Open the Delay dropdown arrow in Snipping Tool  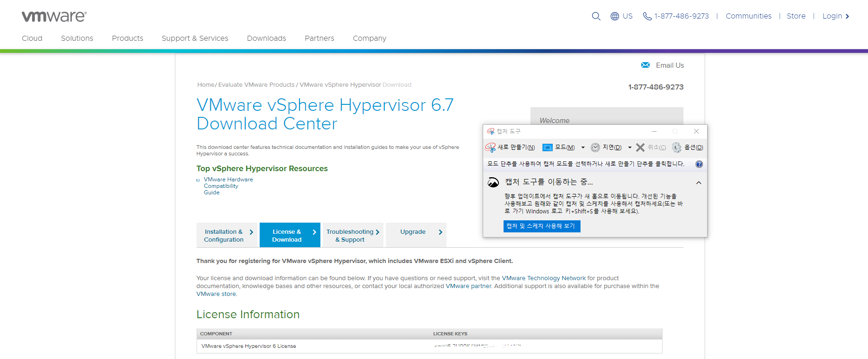[630, 147]
